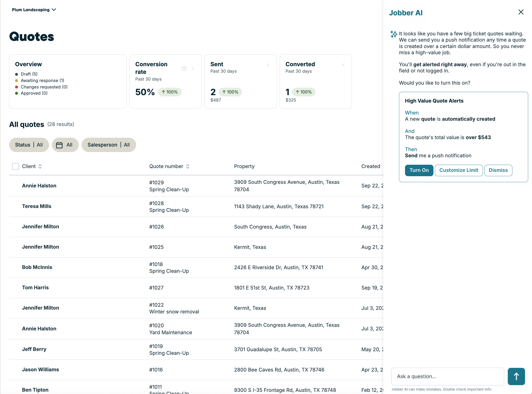Open the Conversion rate help tooltip
This screenshot has height=394, width=532.
[x=184, y=69]
